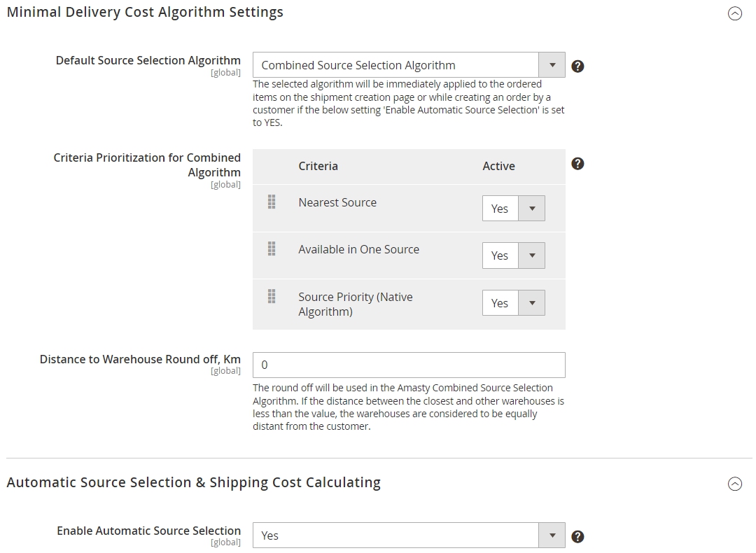The image size is (756, 553).
Task: Collapse Automatic Source Selection & Shipping Cost section
Action: pos(735,484)
